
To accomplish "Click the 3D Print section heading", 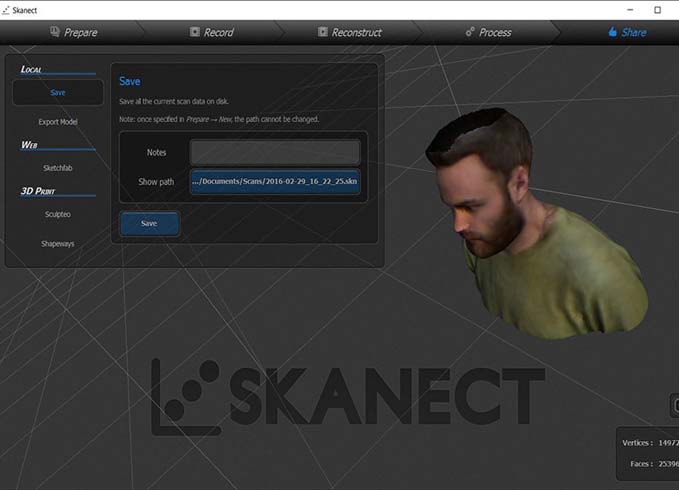I will pyautogui.click(x=38, y=191).
